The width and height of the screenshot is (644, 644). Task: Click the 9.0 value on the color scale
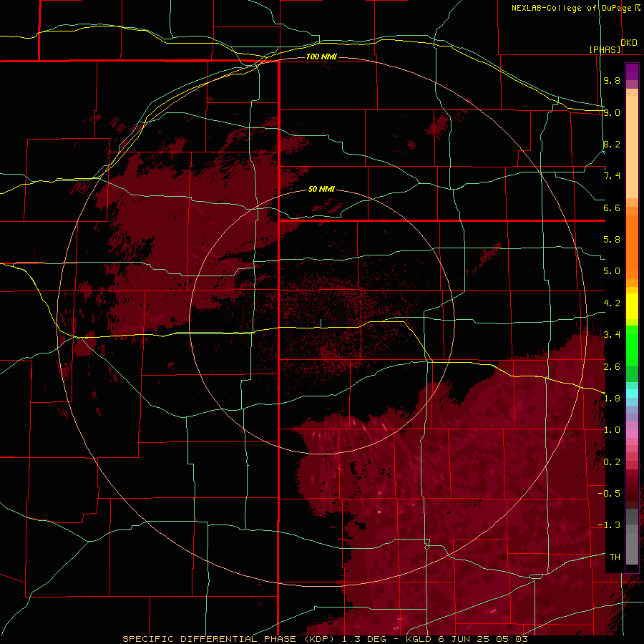[x=612, y=112]
